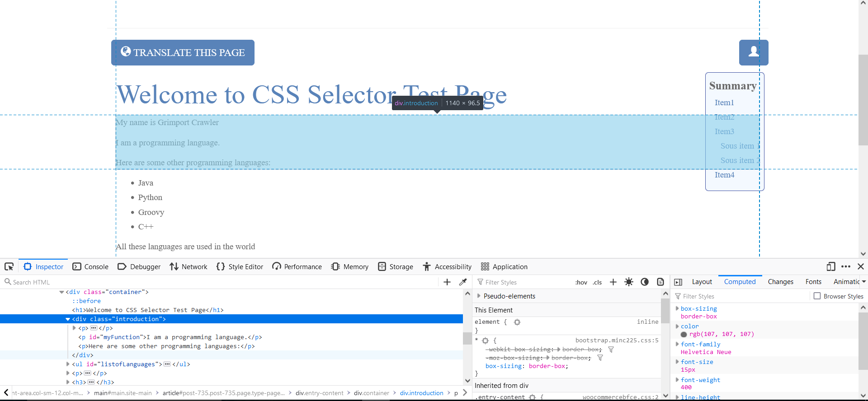Image resolution: width=868 pixels, height=401 pixels.
Task: Expand the h3 node
Action: [68, 382]
